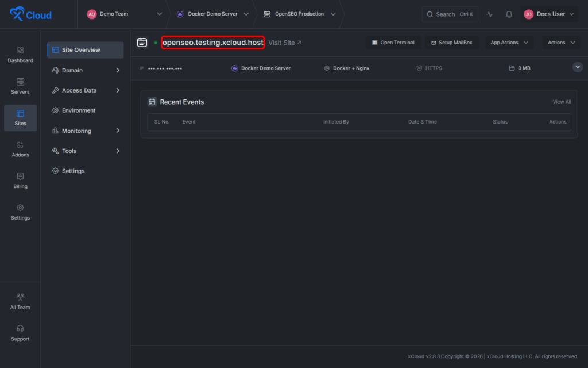Click the masked IP address value
Screen dimensions: 588x368
pyautogui.click(x=165, y=68)
